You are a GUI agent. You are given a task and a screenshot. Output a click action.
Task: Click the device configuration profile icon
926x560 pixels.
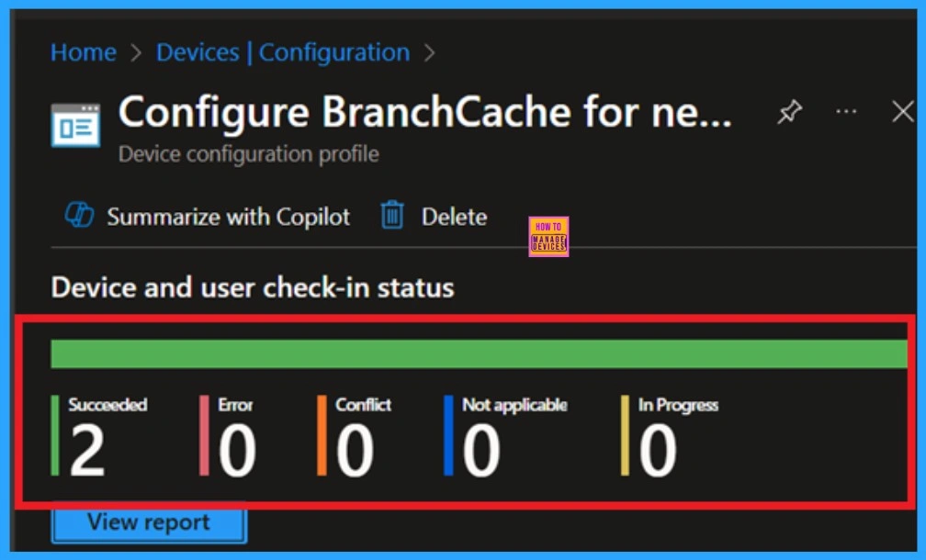[x=75, y=126]
